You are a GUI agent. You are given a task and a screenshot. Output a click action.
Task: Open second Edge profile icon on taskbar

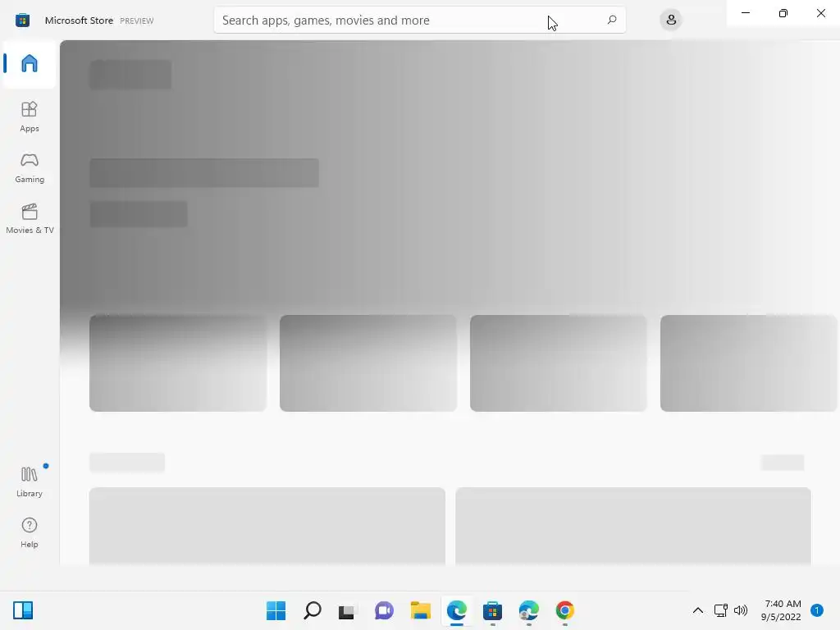coord(529,610)
